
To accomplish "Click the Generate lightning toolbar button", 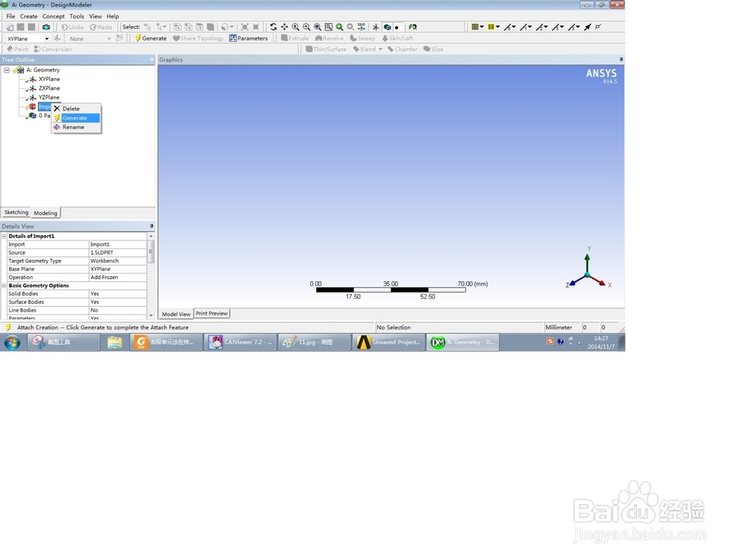I will pyautogui.click(x=151, y=38).
